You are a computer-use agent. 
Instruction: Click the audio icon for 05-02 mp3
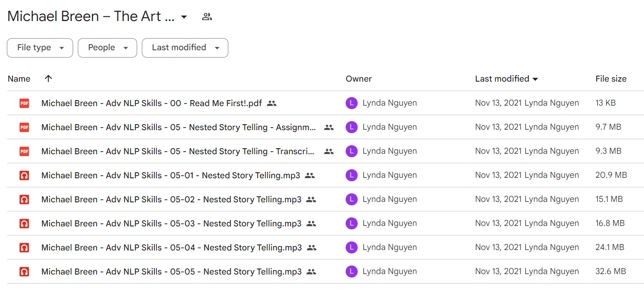coord(24,199)
